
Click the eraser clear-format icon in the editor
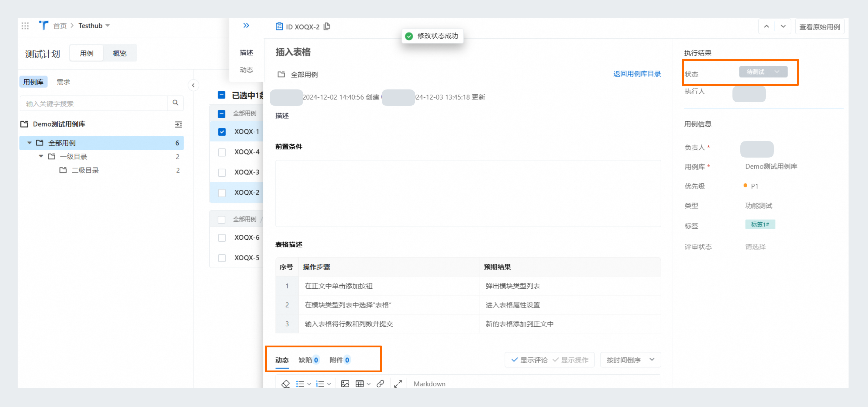(285, 384)
